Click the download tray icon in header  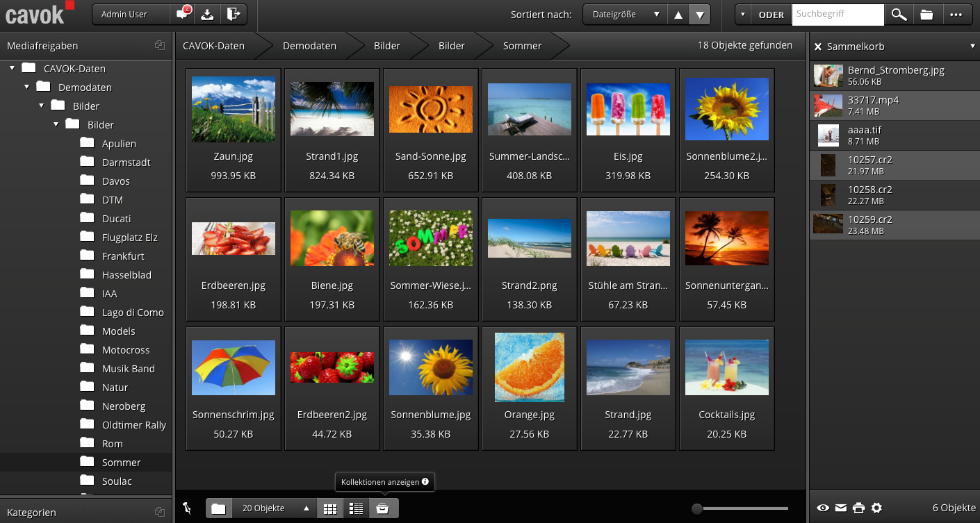coord(207,14)
